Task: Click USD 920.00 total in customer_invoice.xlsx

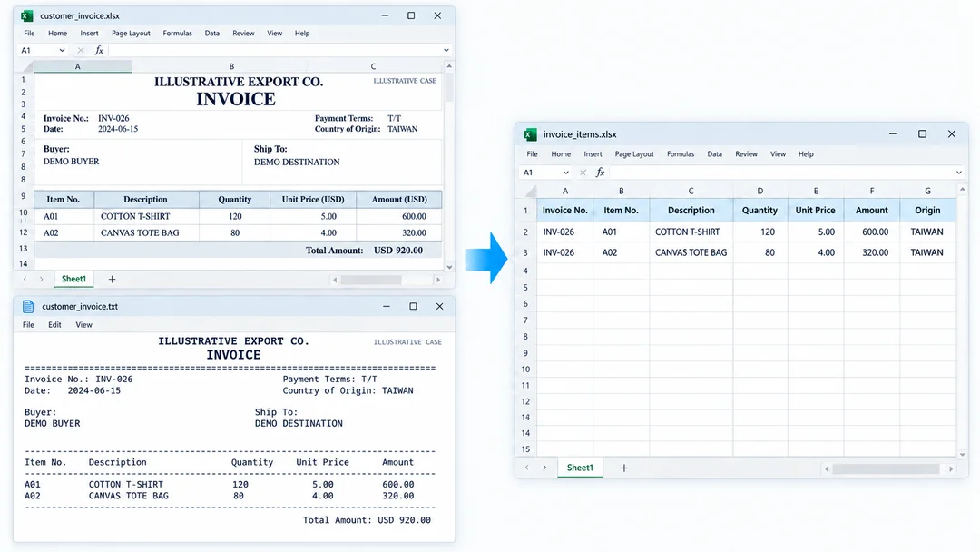Action: tap(398, 250)
